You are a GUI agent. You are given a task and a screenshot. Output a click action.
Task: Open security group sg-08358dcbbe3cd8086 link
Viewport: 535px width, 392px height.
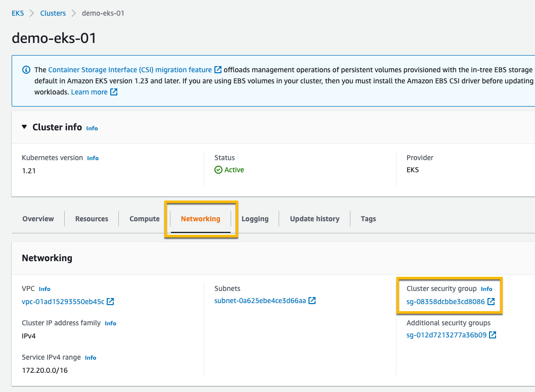(x=445, y=302)
